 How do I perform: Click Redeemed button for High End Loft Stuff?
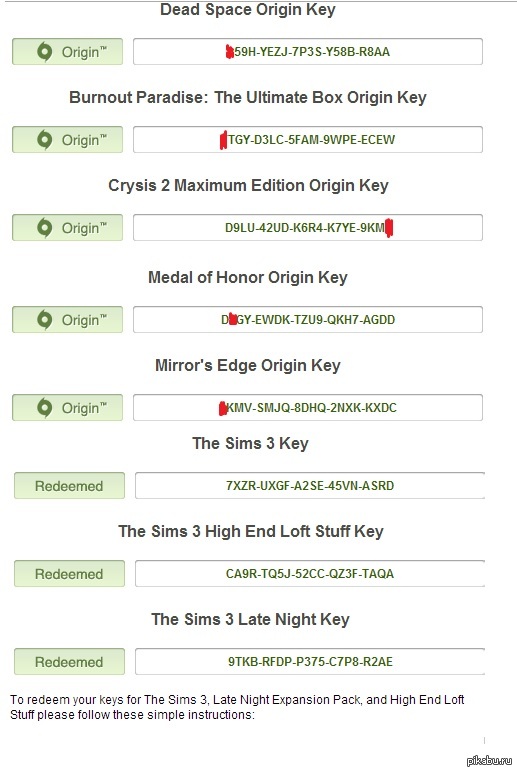69,574
